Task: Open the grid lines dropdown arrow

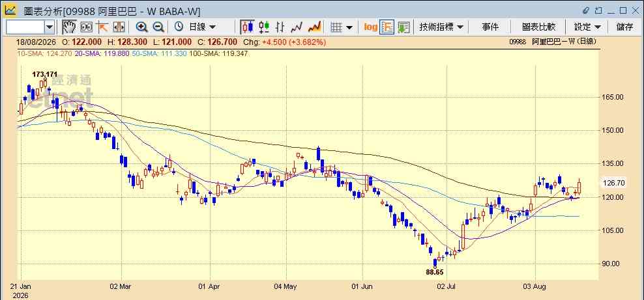Action: coord(349,27)
